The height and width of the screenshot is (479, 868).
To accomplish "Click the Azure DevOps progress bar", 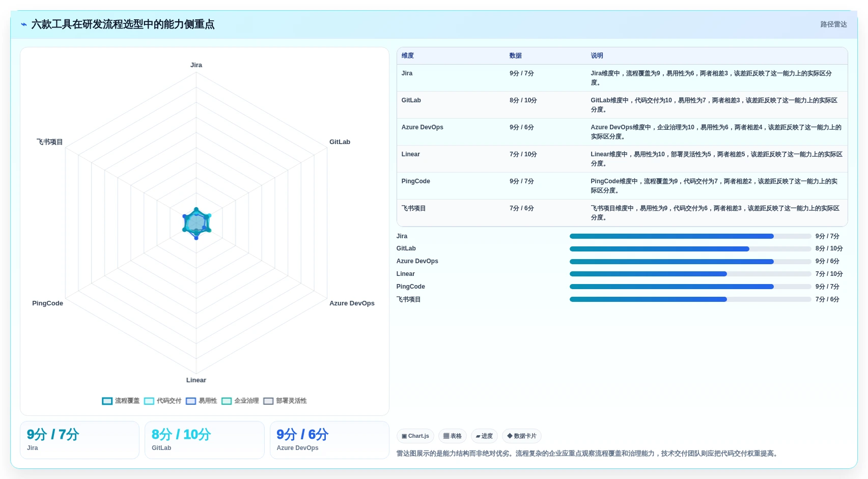I will 690,262.
